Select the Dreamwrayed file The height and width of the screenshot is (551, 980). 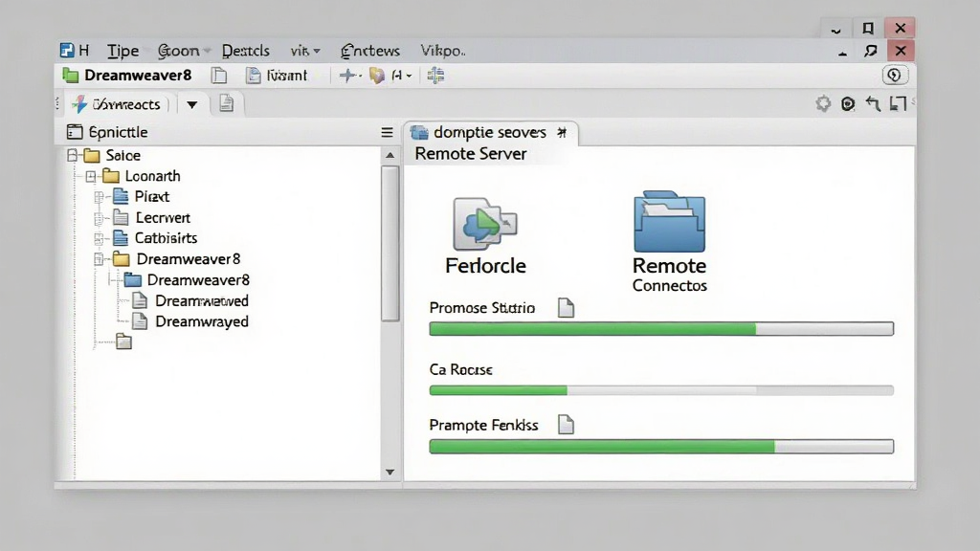pos(190,321)
